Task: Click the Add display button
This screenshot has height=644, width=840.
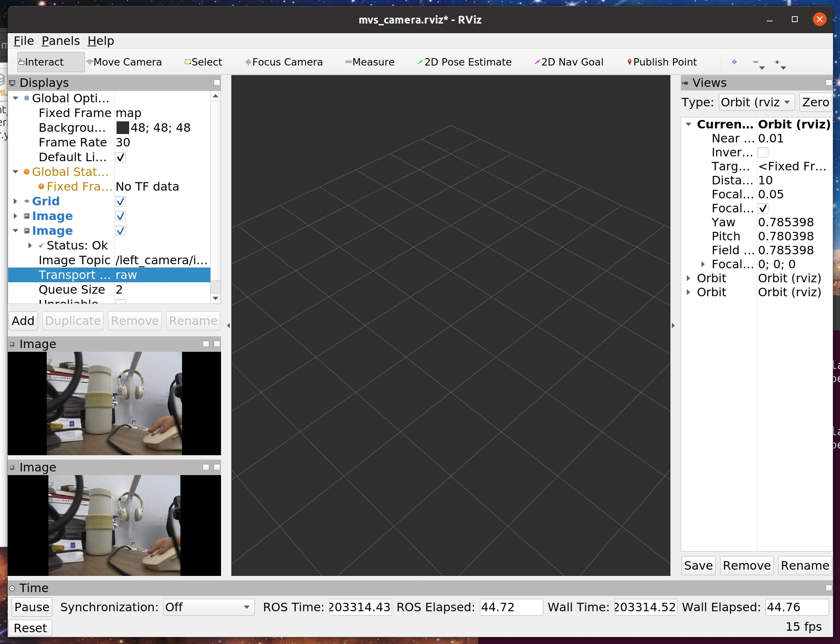Action: click(x=23, y=321)
